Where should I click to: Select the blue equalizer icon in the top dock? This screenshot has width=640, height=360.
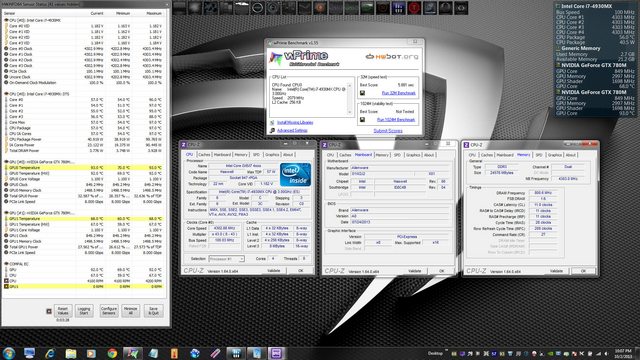pos(398,8)
